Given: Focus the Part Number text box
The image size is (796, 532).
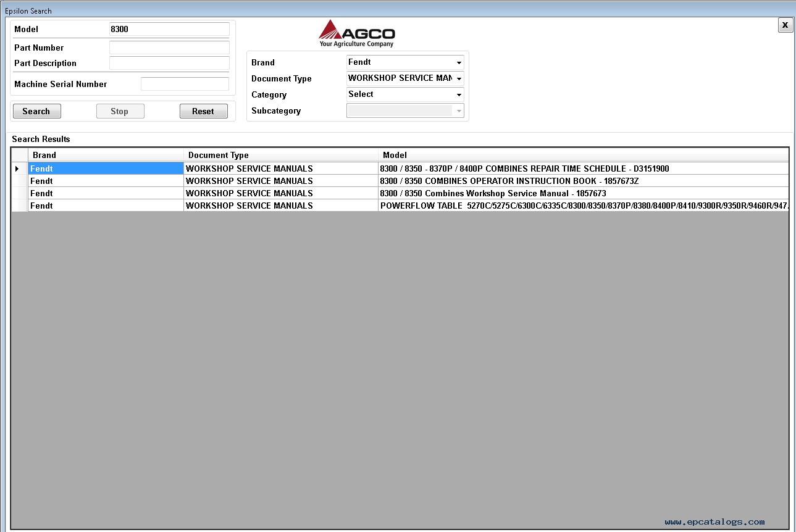Looking at the screenshot, I should pos(169,48).
